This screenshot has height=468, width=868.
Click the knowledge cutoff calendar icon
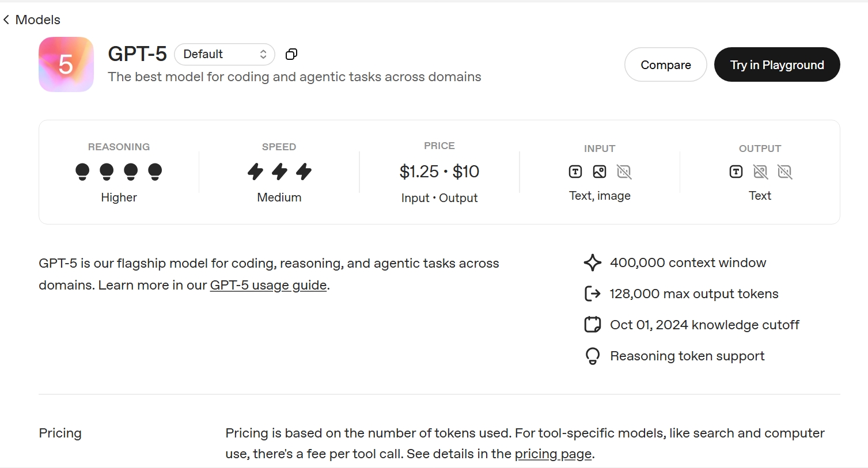[x=592, y=325]
